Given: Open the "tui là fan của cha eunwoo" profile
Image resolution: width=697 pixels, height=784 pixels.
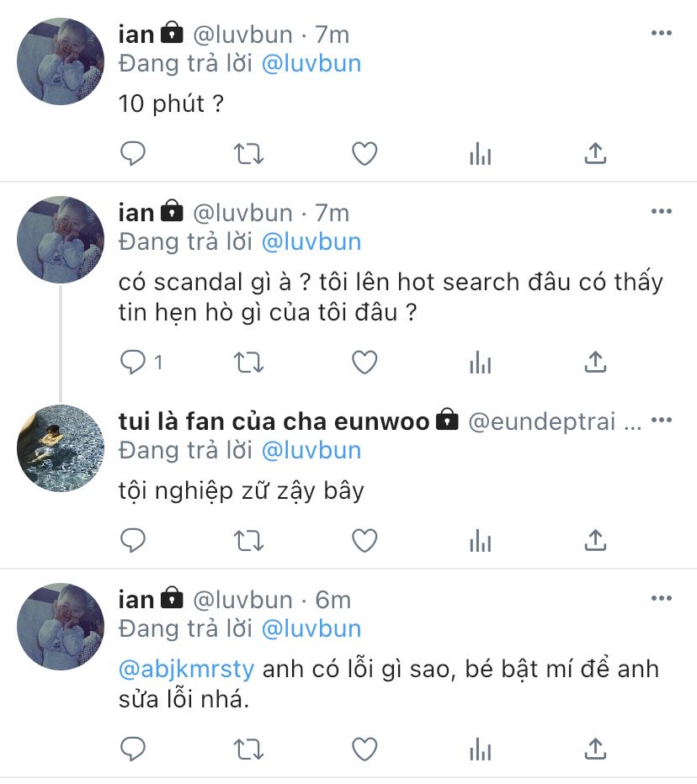Looking at the screenshot, I should point(274,421).
